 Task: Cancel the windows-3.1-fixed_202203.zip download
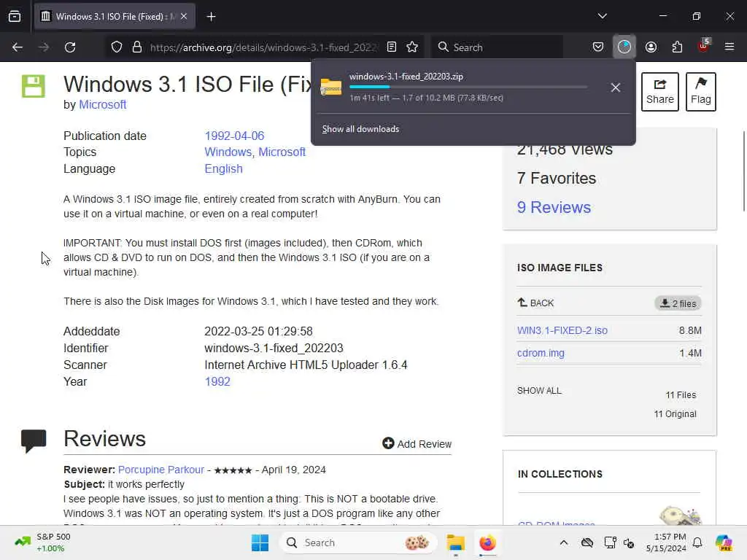[616, 87]
